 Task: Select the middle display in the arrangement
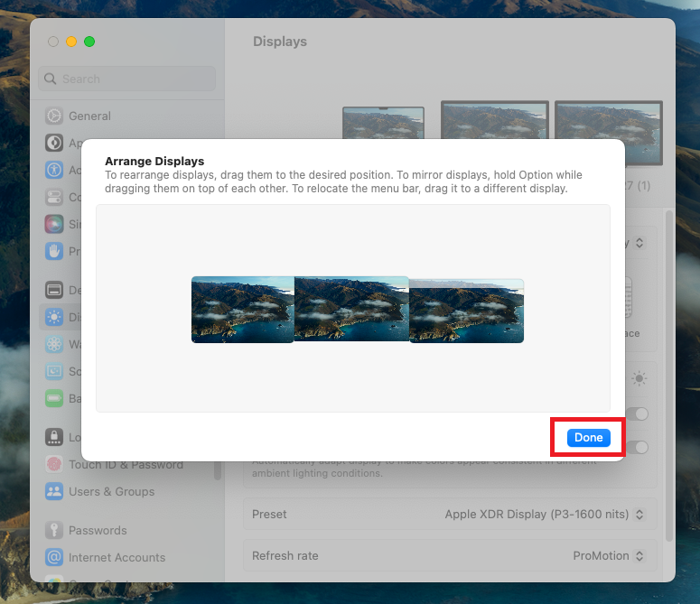pos(351,309)
